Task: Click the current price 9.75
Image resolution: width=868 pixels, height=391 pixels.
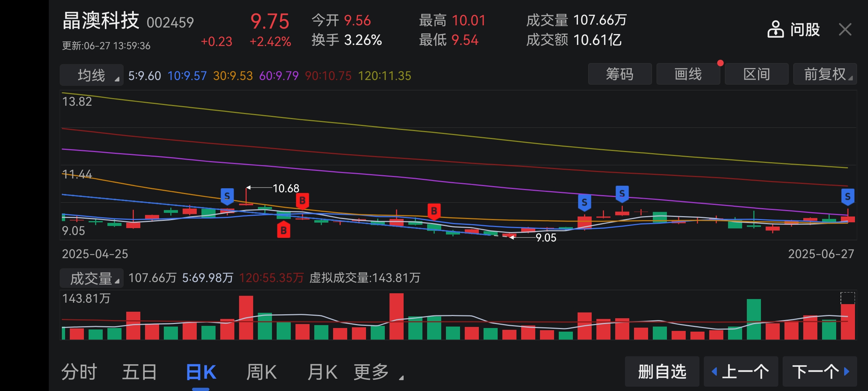Action: (x=270, y=21)
